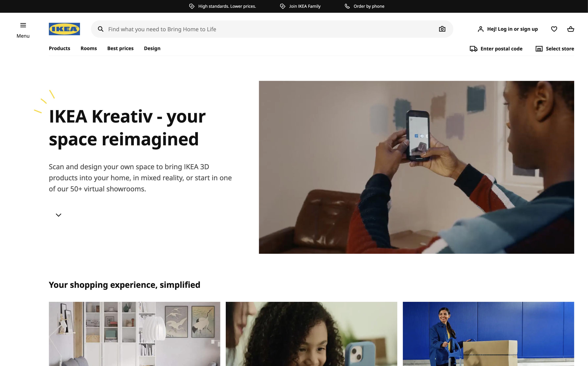Open the Rooms navigation menu
This screenshot has height=366, width=588.
click(88, 48)
